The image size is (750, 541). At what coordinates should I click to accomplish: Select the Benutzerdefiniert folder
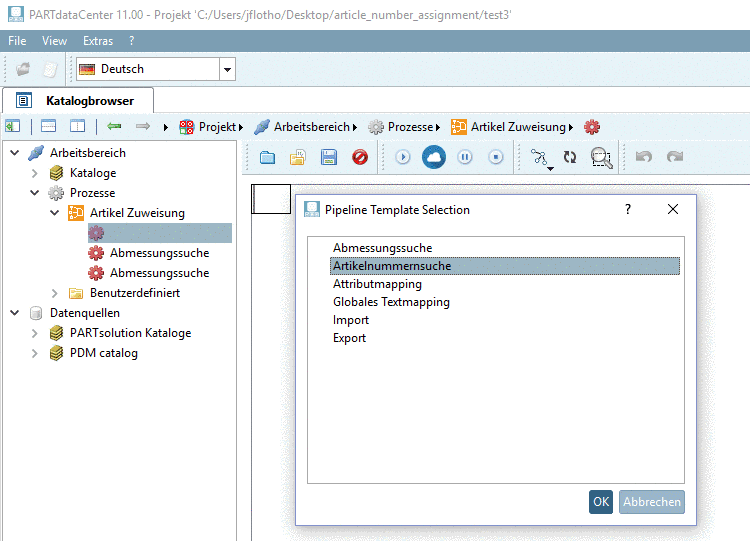(135, 293)
